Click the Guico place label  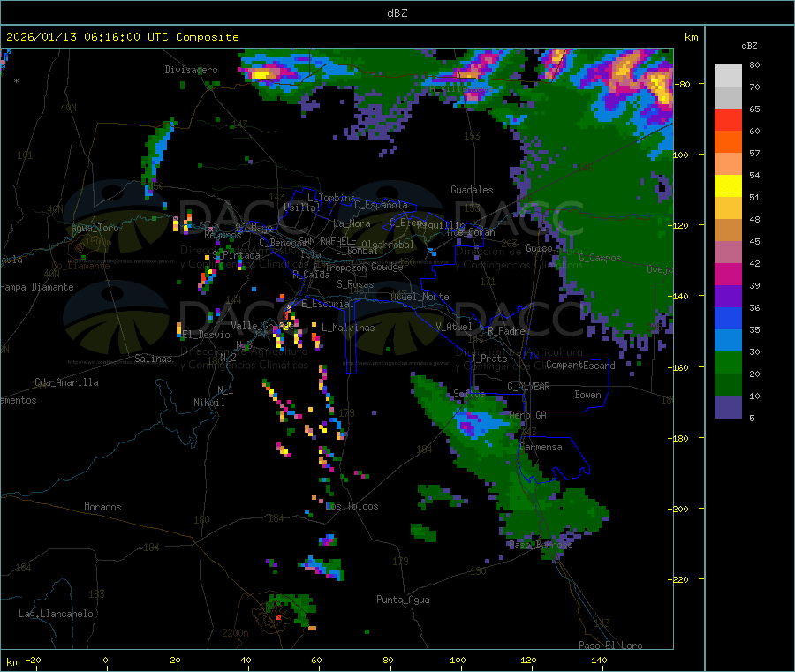pyautogui.click(x=539, y=248)
